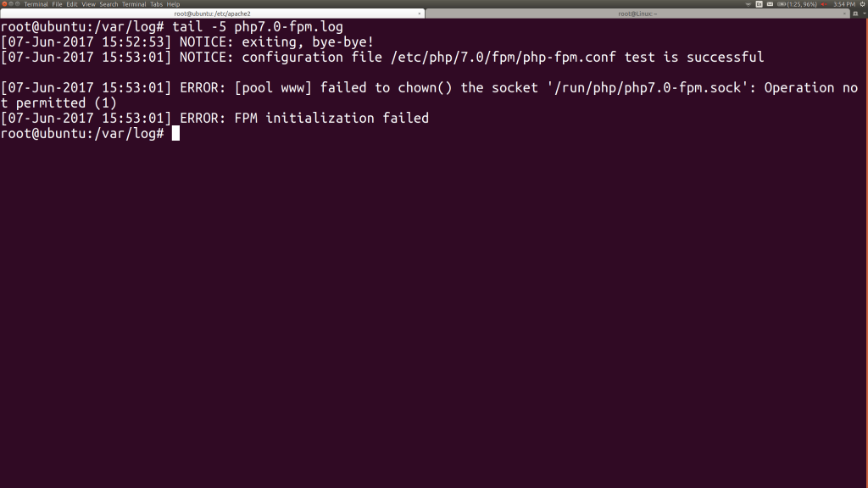Open the system gear session menu
Image resolution: width=868 pixels, height=488 pixels.
pyautogui.click(x=861, y=4)
